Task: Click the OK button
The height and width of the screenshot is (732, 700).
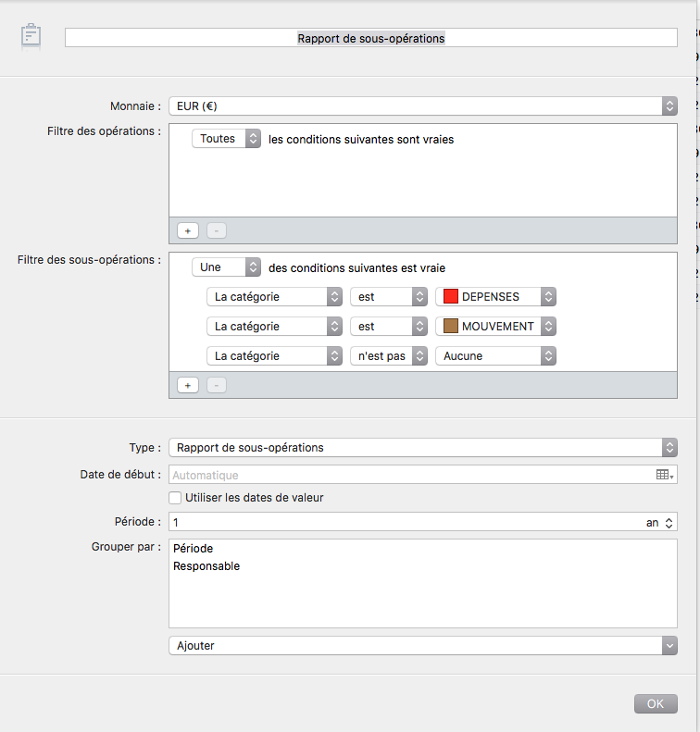Action: point(656,703)
